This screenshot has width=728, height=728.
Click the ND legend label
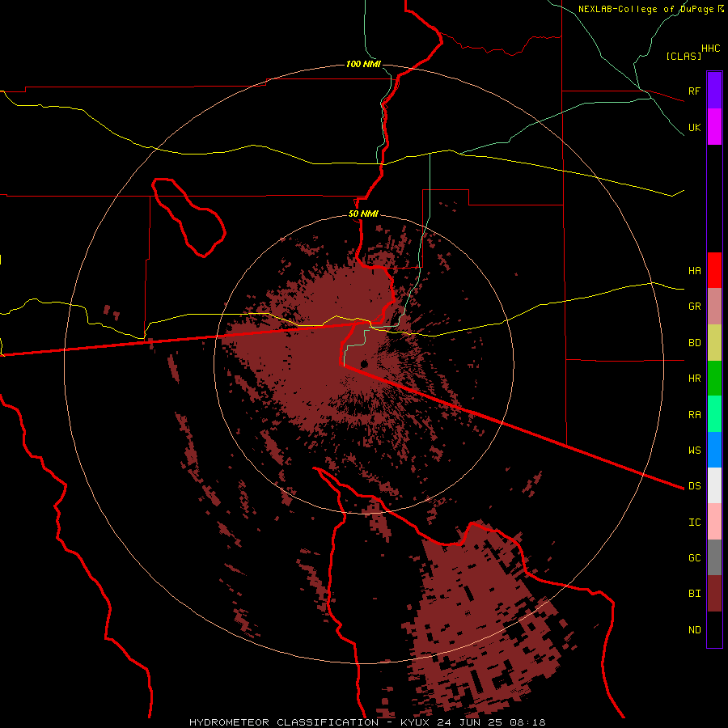tap(694, 630)
